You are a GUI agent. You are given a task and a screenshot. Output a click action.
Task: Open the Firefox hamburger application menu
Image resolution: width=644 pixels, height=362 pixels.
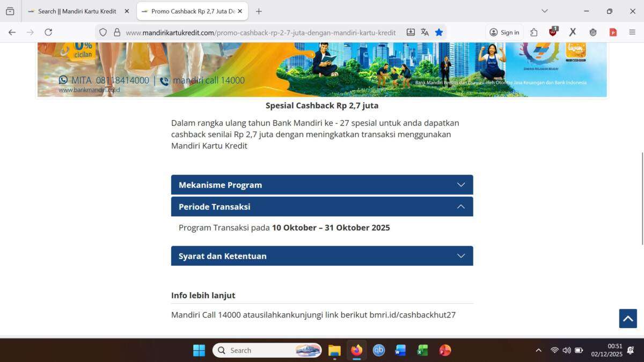coord(632,32)
